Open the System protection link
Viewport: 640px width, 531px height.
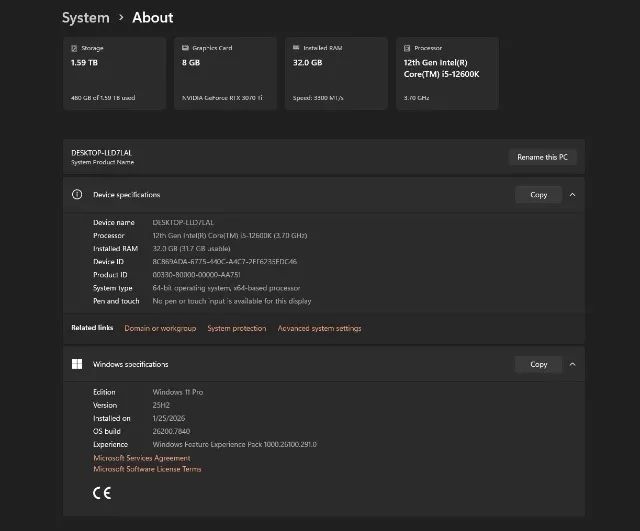(x=237, y=328)
